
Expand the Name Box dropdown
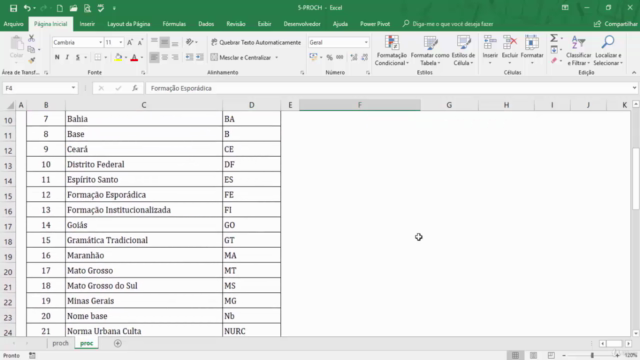click(x=73, y=88)
